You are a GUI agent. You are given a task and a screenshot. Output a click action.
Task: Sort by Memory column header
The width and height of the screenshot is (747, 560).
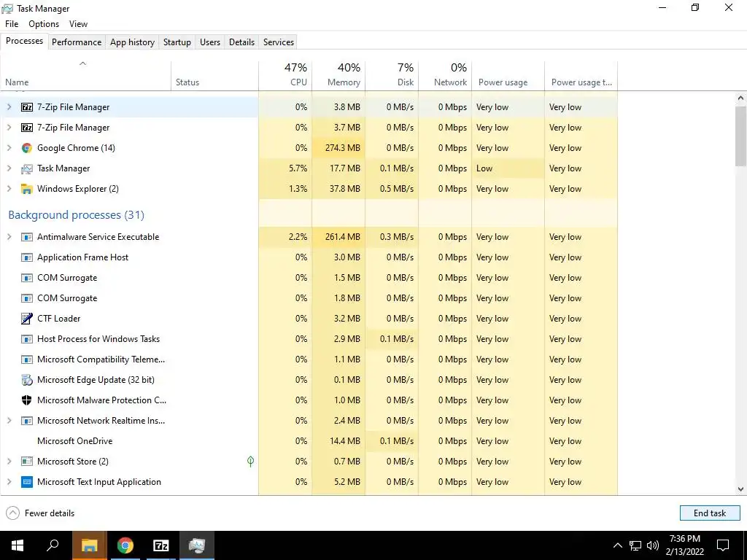pyautogui.click(x=338, y=75)
